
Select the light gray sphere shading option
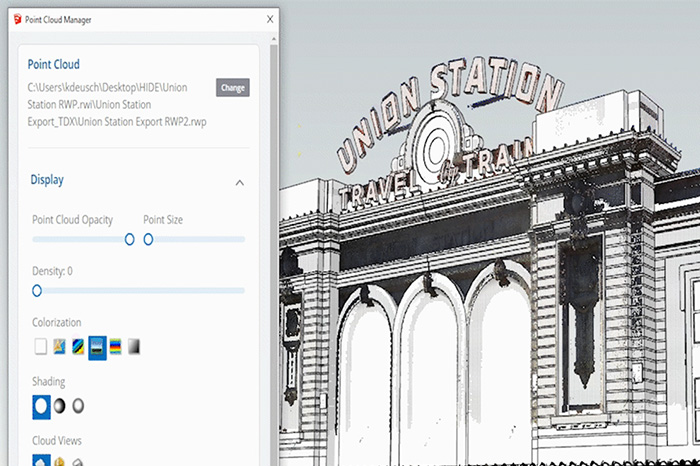pos(78,406)
